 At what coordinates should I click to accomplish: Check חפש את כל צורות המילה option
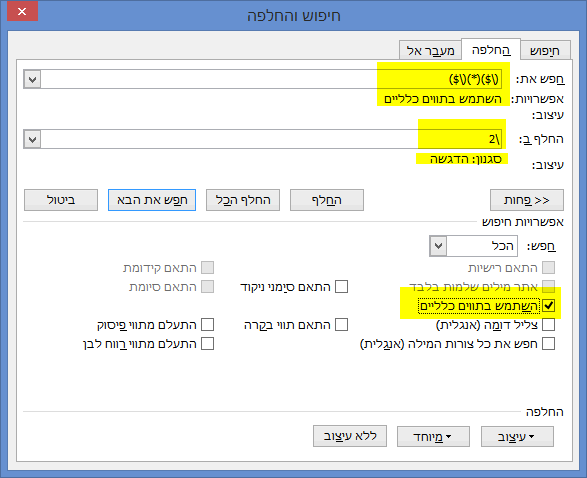pos(548,344)
